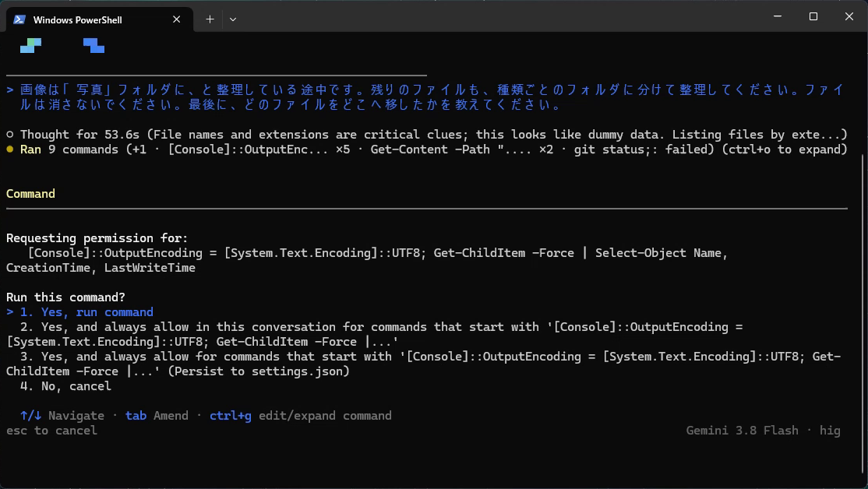Choose option 3 persist to settings.json
Screen dimensions: 868x489
tap(424, 364)
